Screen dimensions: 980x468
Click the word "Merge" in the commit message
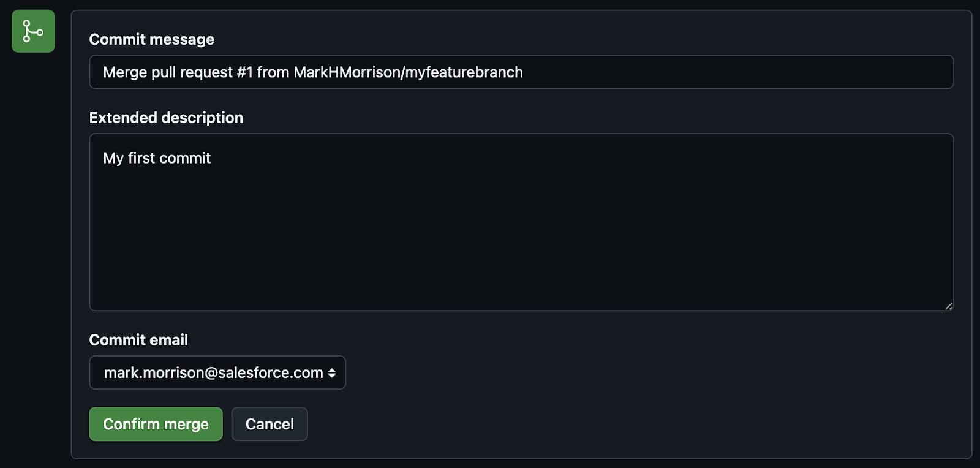click(125, 72)
